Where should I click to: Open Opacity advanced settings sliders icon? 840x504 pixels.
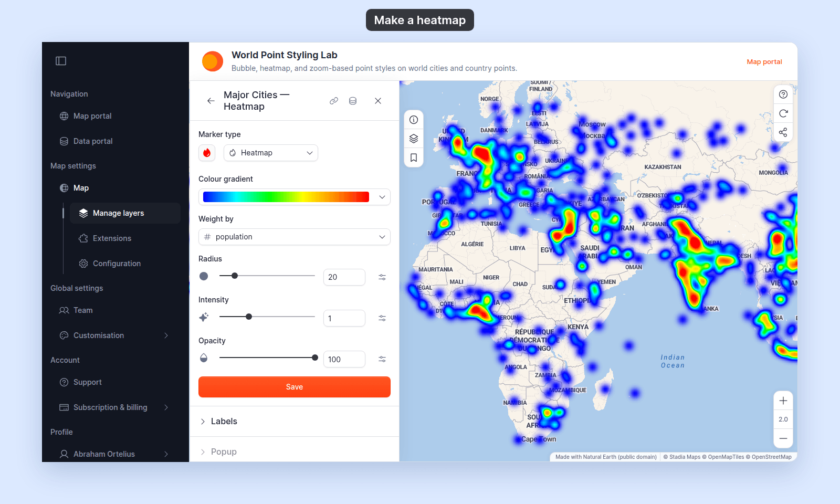pos(382,359)
